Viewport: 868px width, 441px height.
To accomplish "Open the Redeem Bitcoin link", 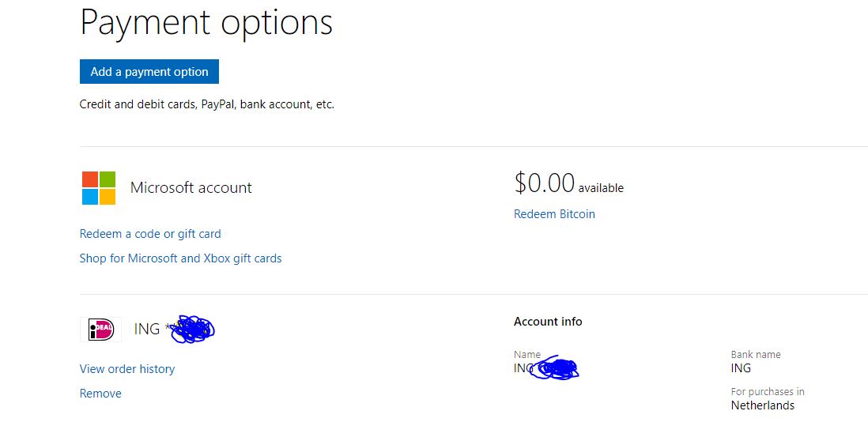I will (554, 214).
